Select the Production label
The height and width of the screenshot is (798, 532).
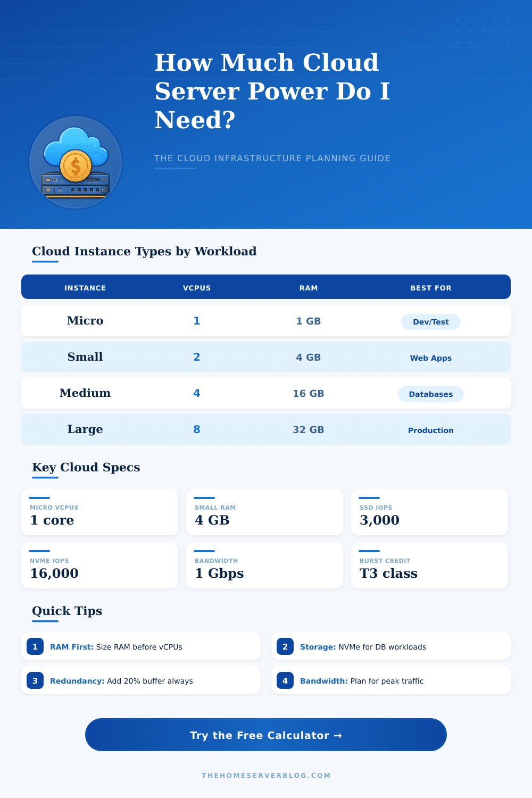431,430
